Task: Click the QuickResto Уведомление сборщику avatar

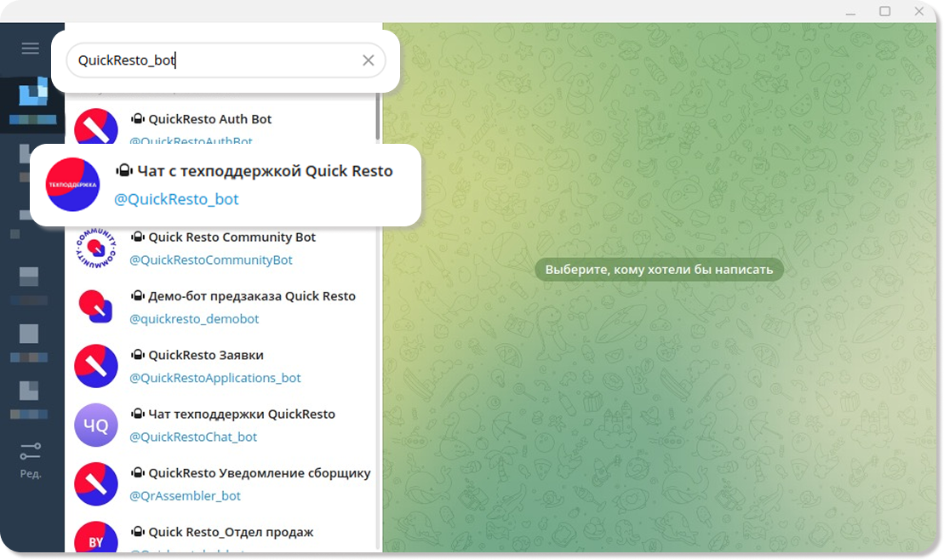Action: pyautogui.click(x=96, y=483)
